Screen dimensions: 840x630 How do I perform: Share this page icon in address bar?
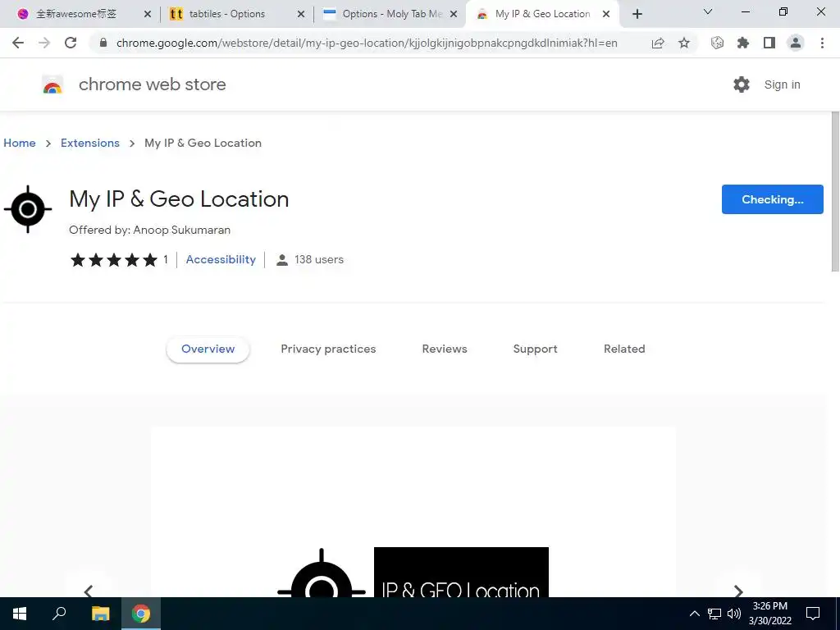tap(658, 43)
